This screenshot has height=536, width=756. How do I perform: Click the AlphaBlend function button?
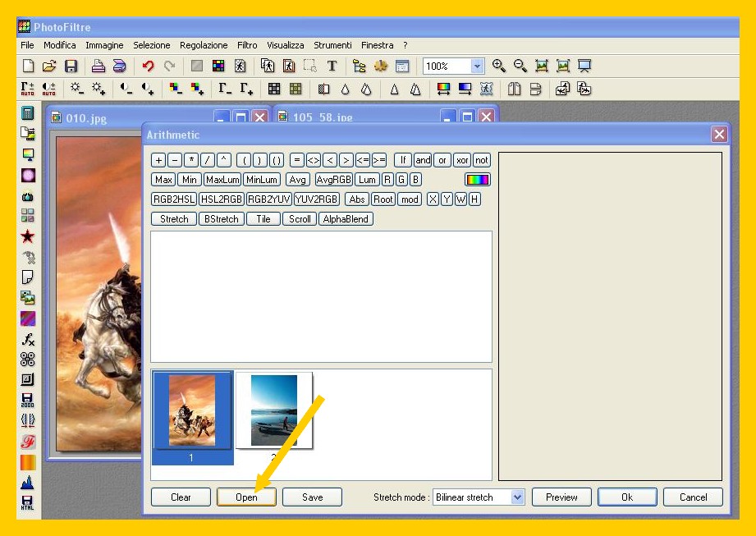pyautogui.click(x=346, y=219)
